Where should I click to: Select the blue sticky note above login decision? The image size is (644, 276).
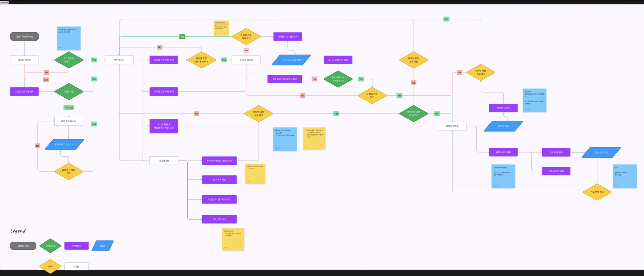pos(68,38)
